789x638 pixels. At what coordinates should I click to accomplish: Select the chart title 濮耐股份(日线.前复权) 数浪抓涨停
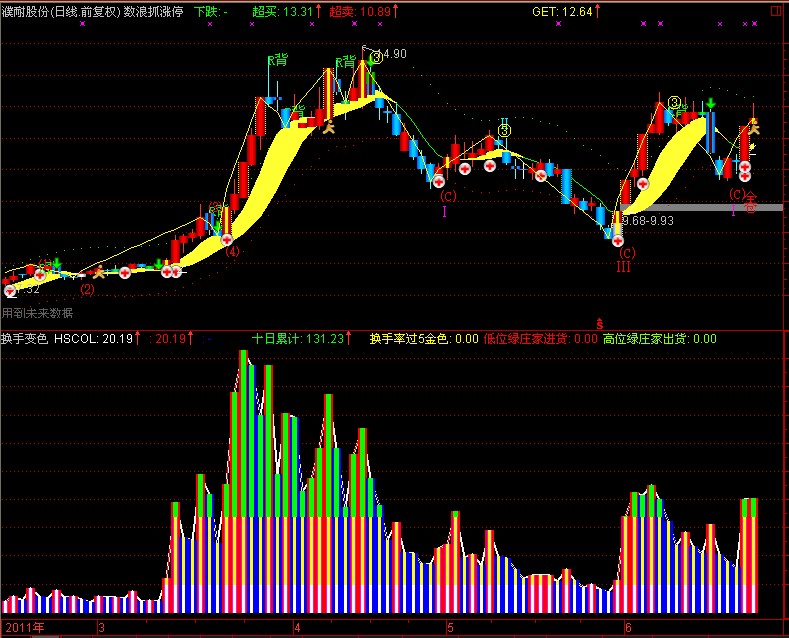coord(92,12)
